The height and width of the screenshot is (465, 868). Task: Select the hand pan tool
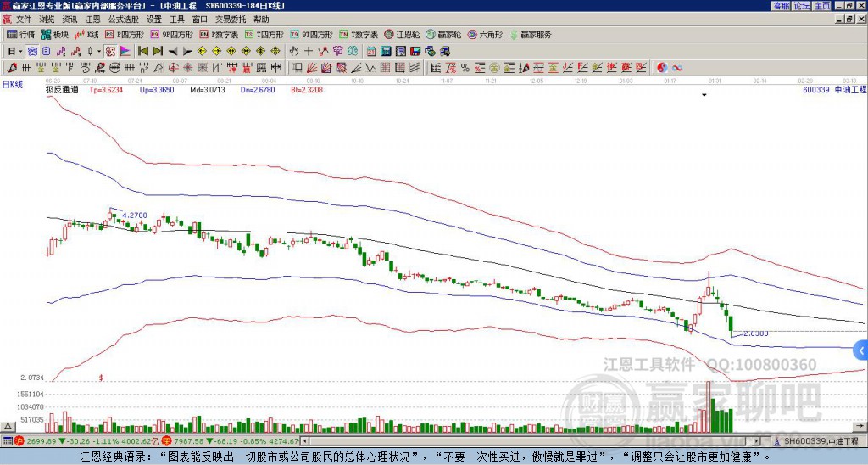293,51
